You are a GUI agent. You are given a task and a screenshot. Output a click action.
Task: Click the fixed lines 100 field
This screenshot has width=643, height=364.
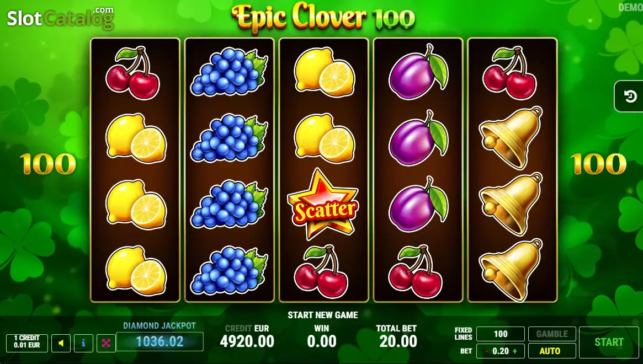500,334
